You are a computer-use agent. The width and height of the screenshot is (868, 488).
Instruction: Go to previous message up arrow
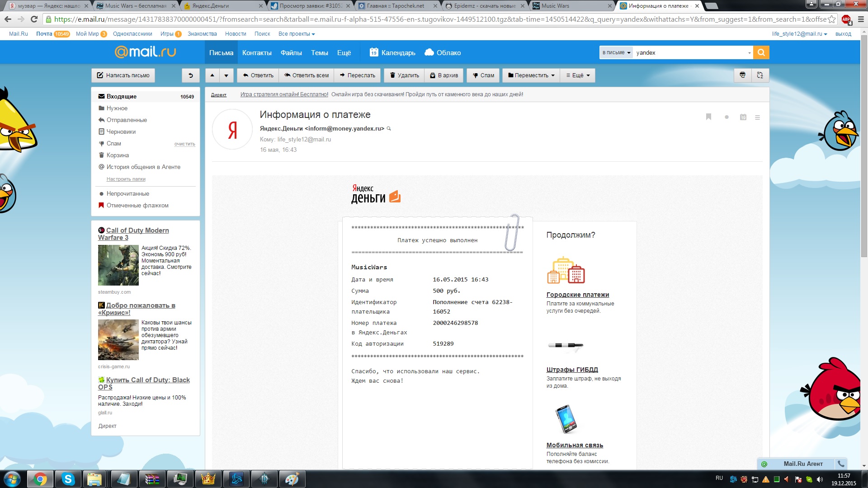tap(212, 75)
